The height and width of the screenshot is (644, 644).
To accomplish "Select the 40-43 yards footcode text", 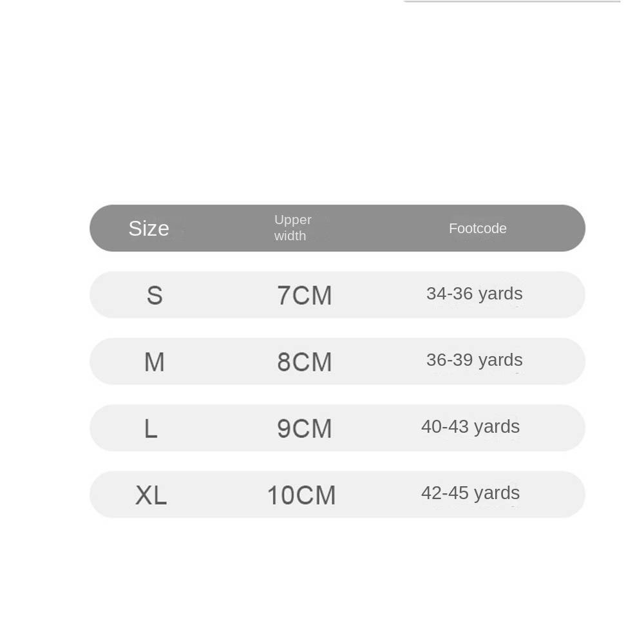I will coord(470,427).
